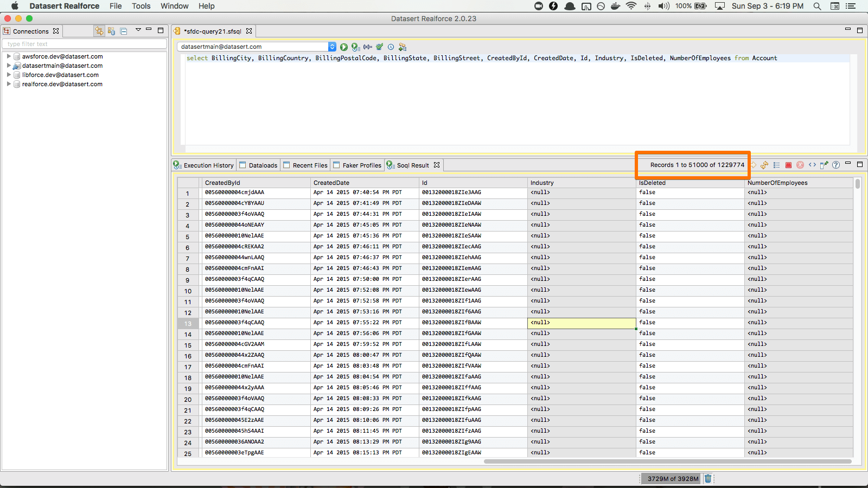Image resolution: width=868 pixels, height=488 pixels.
Task: Expand the awsforce.dev@datasert.com connection
Action: [9, 56]
